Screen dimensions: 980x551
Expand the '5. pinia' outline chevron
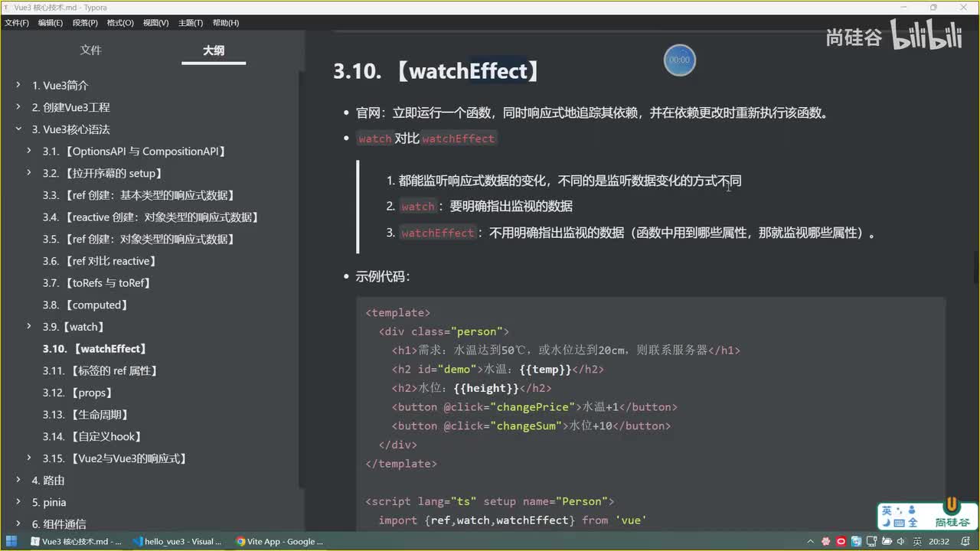coord(18,502)
